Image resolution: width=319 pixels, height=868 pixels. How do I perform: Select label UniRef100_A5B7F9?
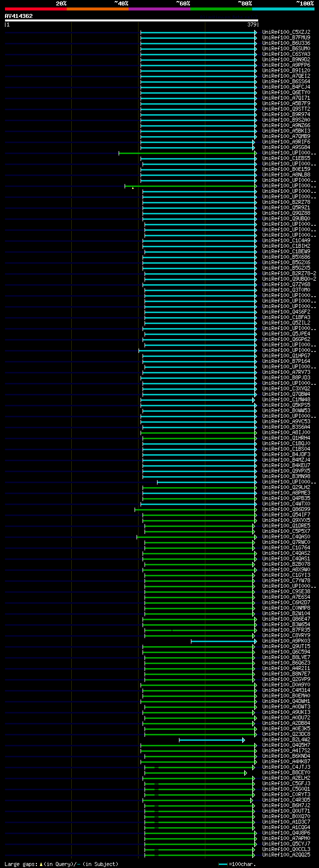pos(286,104)
